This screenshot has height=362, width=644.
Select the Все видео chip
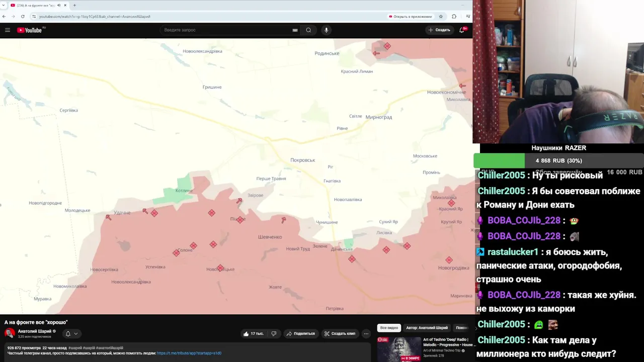click(x=389, y=328)
